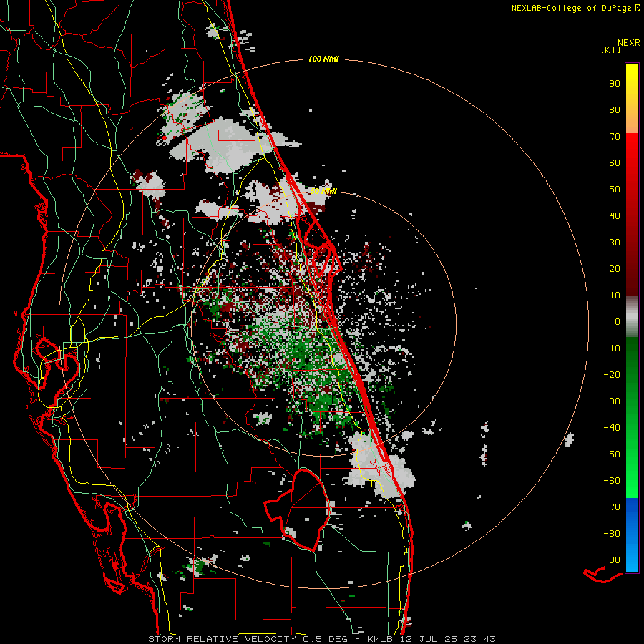Click the positive 80 scale value

pos(615,110)
